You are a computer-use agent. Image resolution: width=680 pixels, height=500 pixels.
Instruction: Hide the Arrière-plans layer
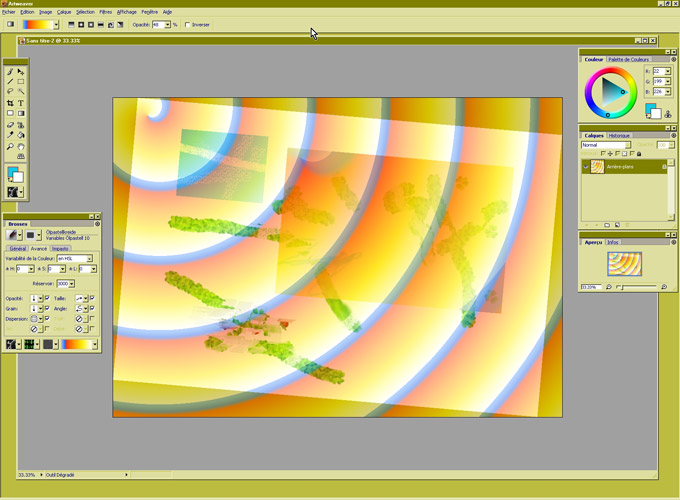(586, 167)
